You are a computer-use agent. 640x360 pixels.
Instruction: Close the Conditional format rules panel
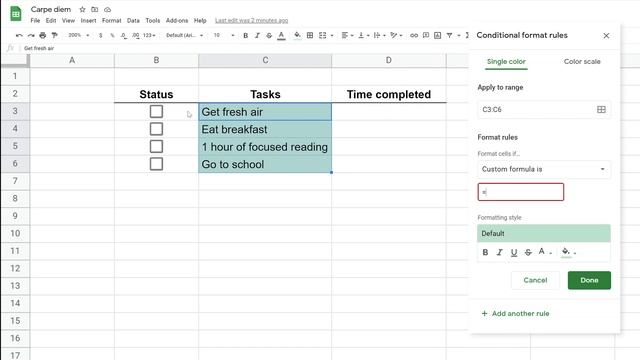coord(606,36)
